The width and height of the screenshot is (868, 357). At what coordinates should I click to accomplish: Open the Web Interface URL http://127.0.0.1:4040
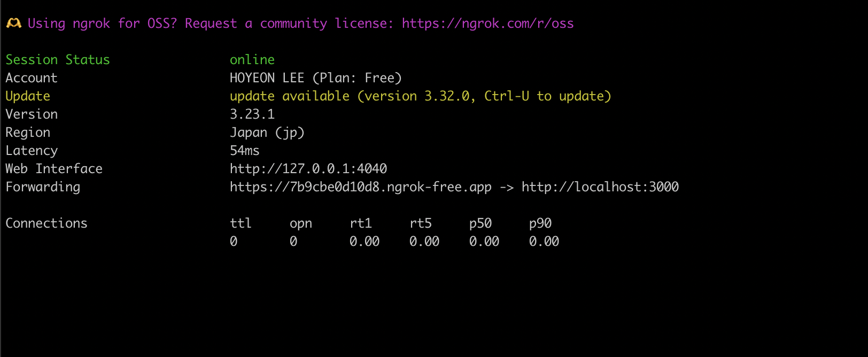308,169
